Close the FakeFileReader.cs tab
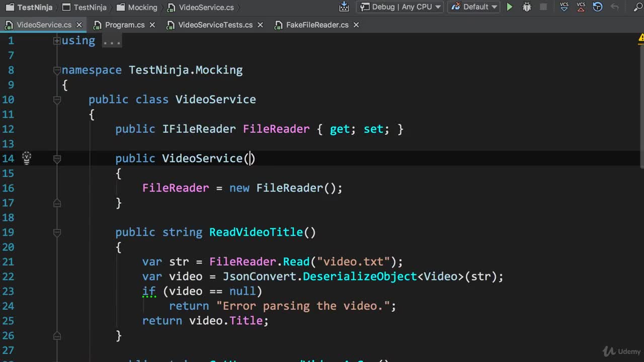The width and height of the screenshot is (644, 362). 356,25
